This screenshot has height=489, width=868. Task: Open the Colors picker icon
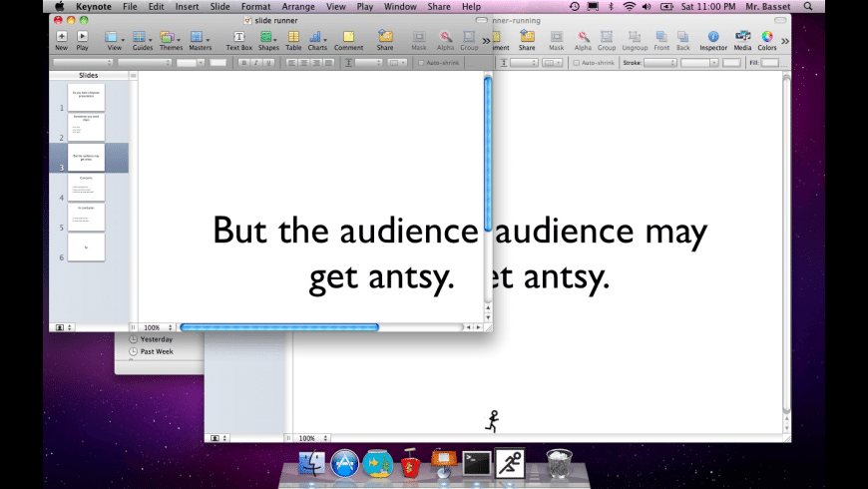766,38
